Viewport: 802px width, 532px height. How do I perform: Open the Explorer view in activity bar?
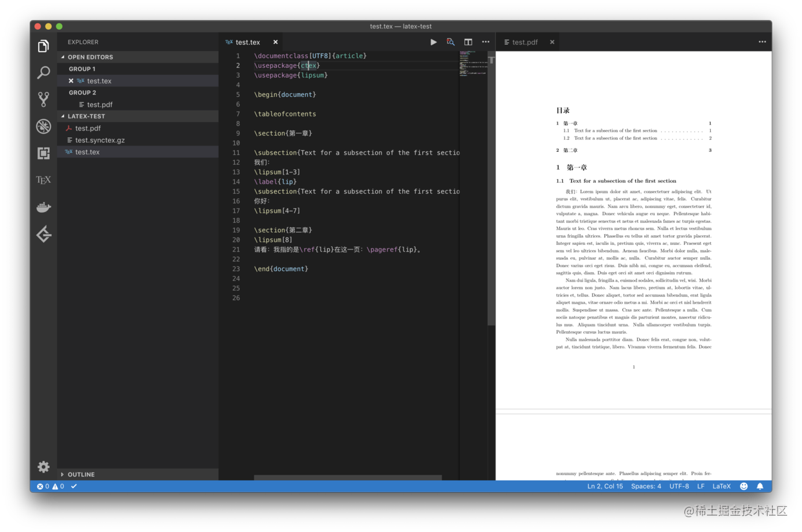pos(43,46)
